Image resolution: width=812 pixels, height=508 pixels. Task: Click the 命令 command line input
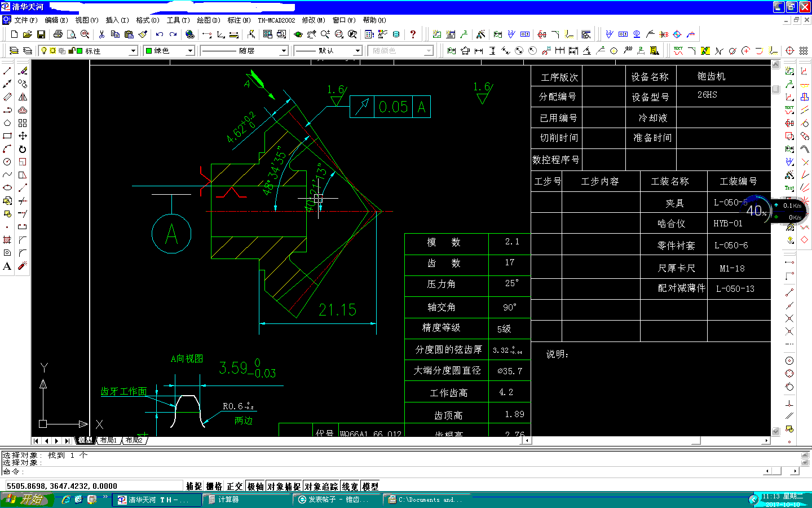(x=383, y=471)
